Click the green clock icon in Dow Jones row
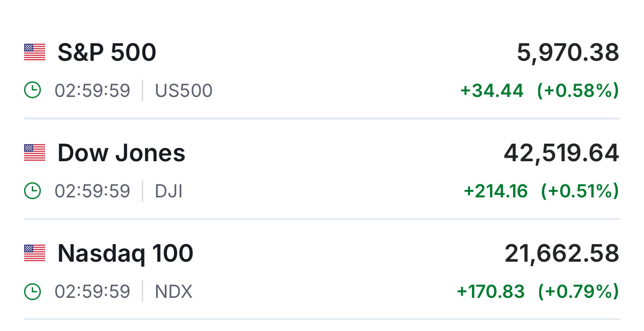The image size is (644, 331). 33,191
